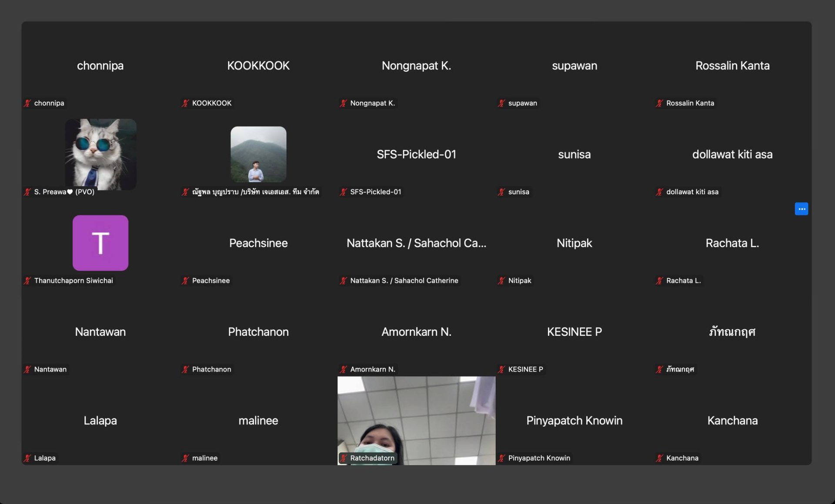The height and width of the screenshot is (504, 835).
Task: Select the cat with sunglasses profile picture
Action: tap(100, 154)
